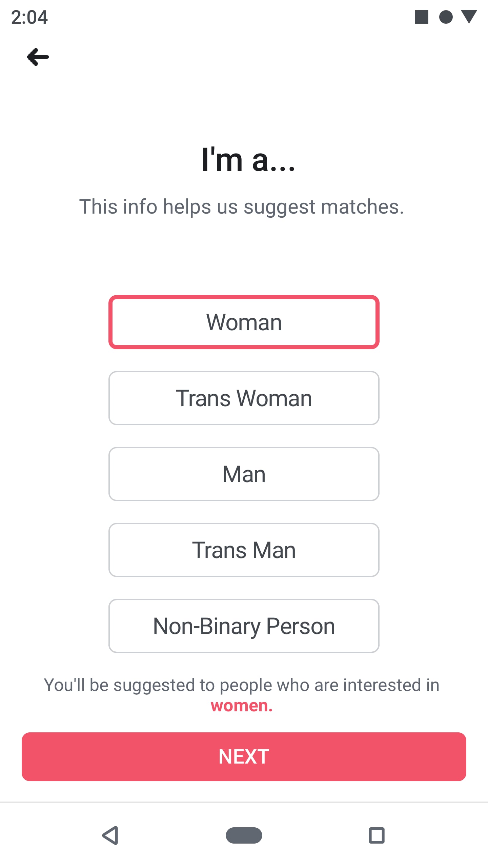The image size is (488, 868).
Task: Select the Woman option
Action: point(244,322)
